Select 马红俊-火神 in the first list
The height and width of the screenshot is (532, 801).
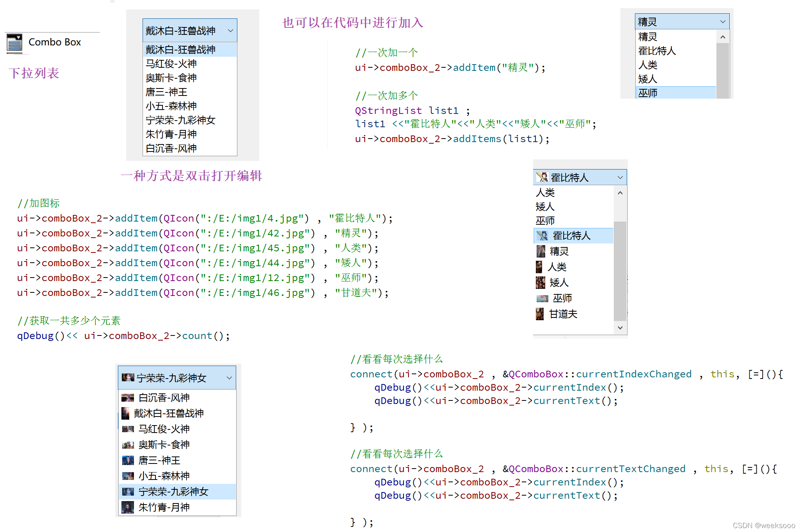pos(171,64)
